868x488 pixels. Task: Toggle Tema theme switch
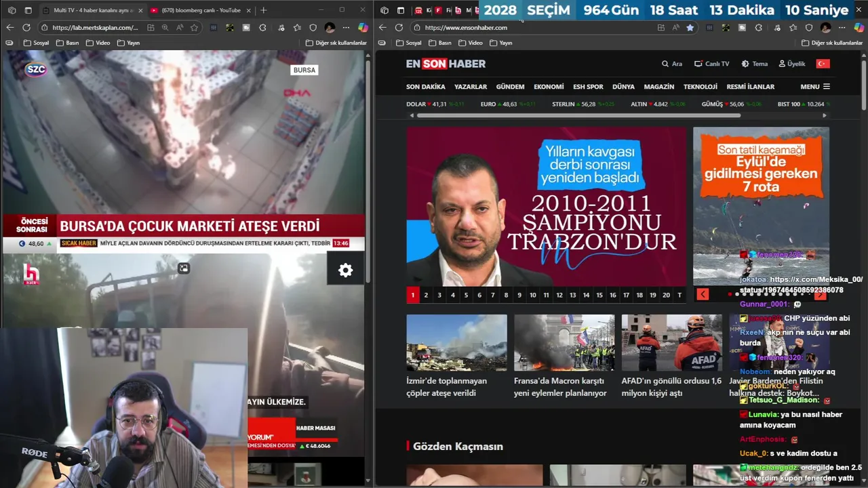coord(754,64)
